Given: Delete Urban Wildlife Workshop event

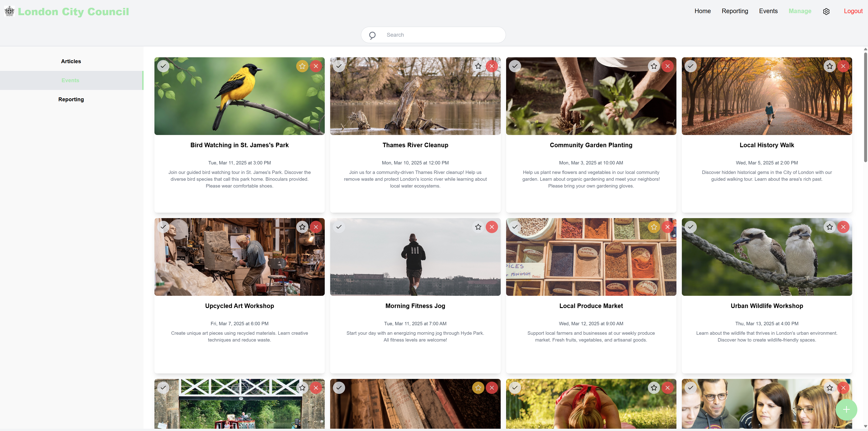Looking at the screenshot, I should (x=843, y=227).
